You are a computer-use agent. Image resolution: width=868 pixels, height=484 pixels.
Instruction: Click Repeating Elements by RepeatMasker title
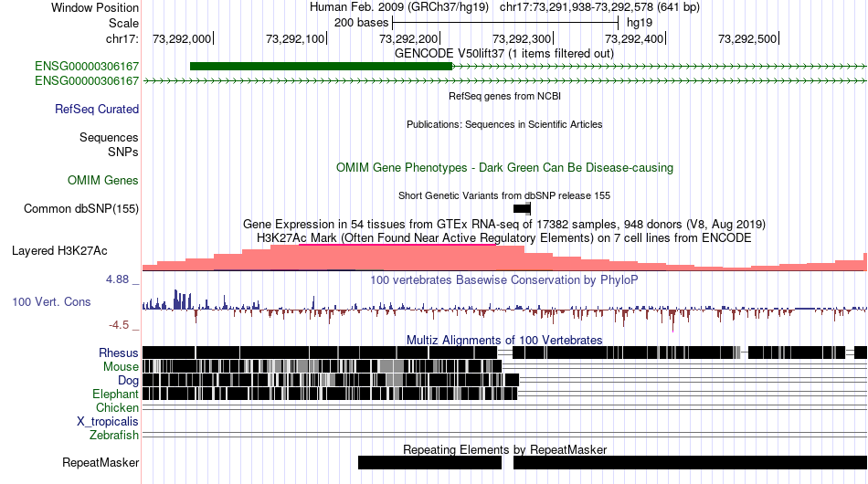504,449
